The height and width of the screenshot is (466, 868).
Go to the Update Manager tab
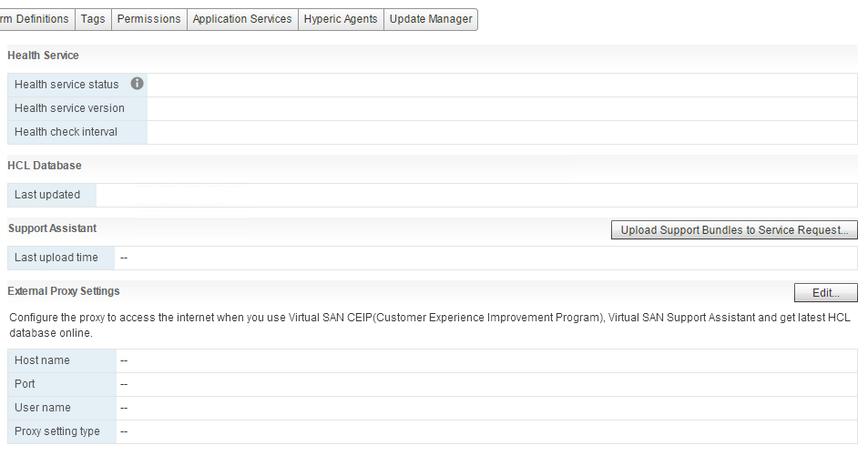click(431, 19)
